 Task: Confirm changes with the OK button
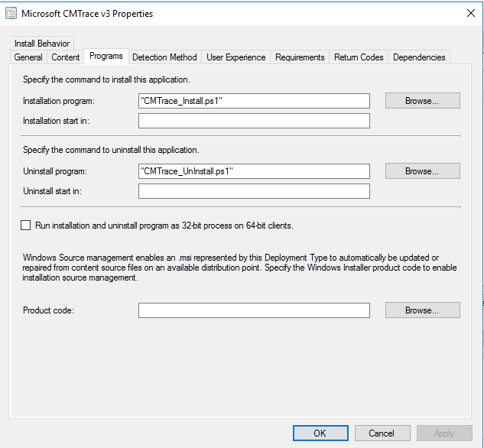pos(320,433)
